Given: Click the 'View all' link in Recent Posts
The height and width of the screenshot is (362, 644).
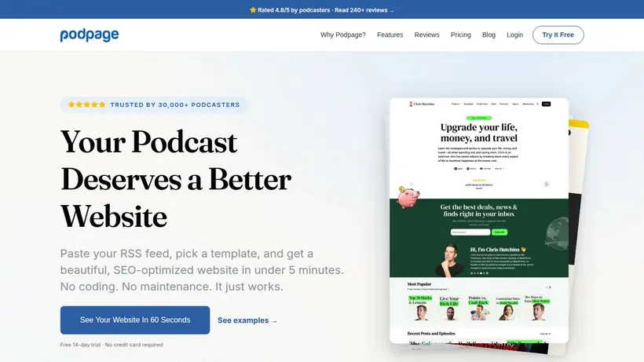Looking at the screenshot, I should (545, 334).
